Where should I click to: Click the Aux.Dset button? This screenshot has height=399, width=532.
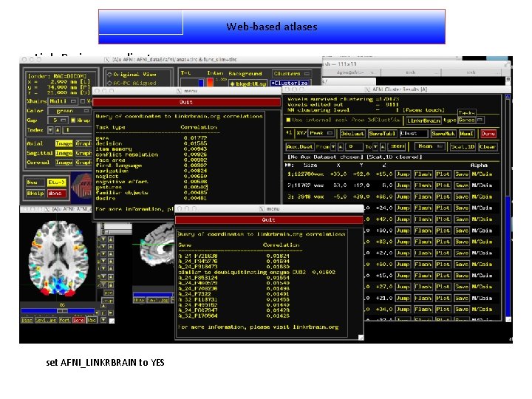click(x=299, y=146)
